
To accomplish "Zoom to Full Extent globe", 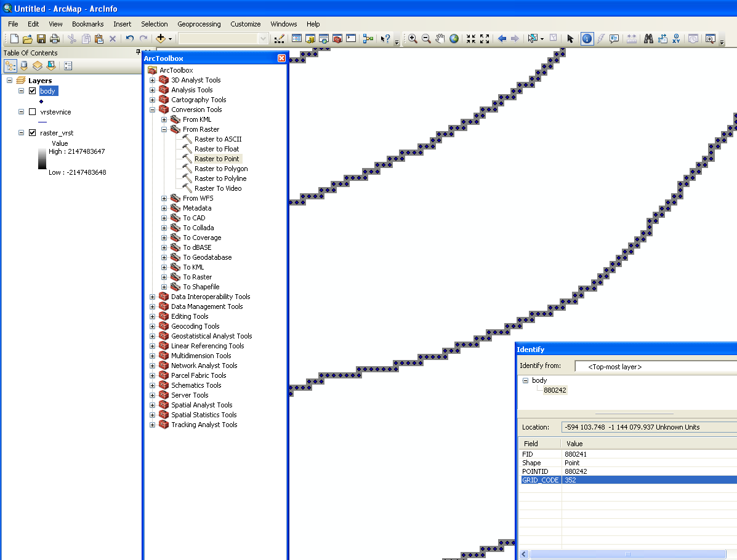I will (454, 39).
